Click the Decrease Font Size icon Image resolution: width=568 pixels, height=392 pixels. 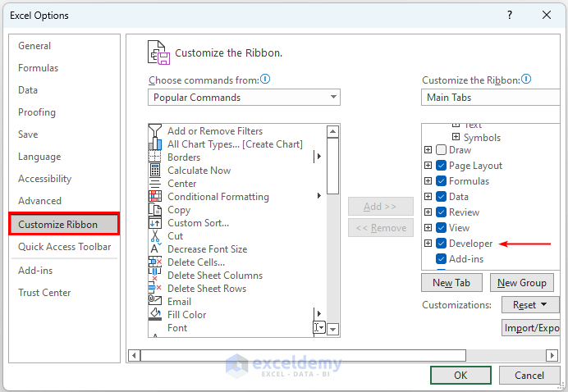tap(155, 249)
